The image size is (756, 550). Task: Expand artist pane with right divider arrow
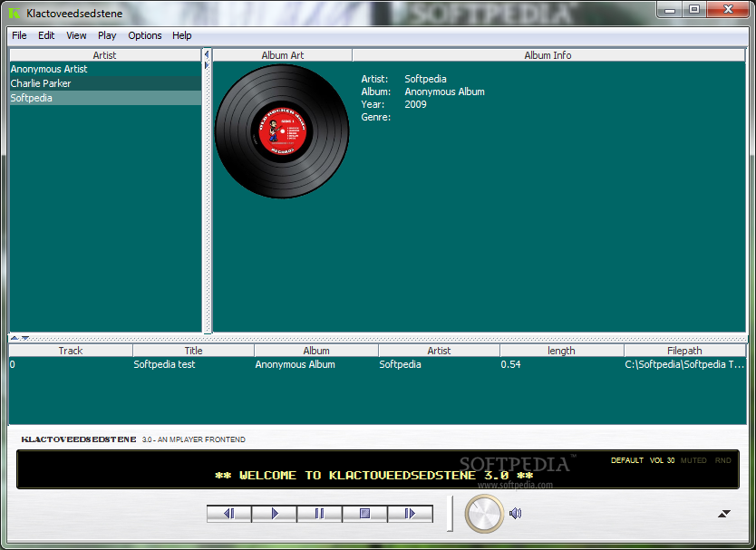207,65
